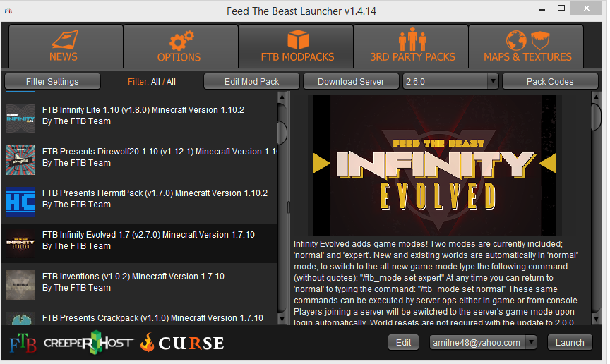This screenshot has height=364, width=610.
Task: Select the Infinity Evolved pack icon
Action: (20, 243)
